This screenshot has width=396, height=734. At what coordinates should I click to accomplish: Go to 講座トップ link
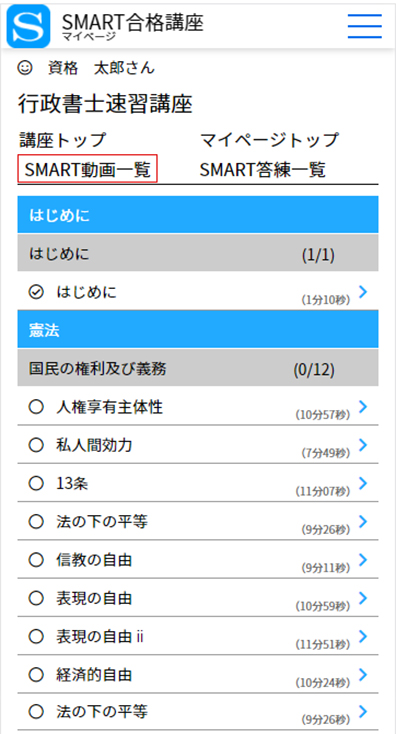(x=63, y=139)
